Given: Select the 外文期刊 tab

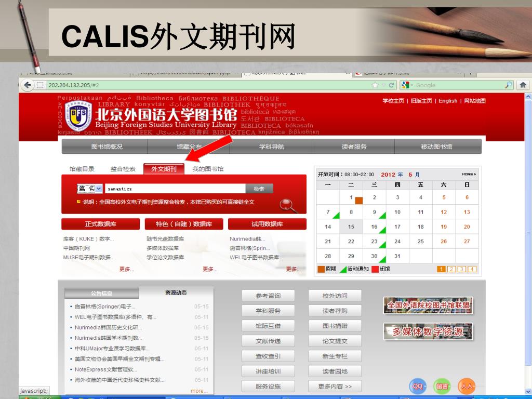Looking at the screenshot, I should 164,169.
